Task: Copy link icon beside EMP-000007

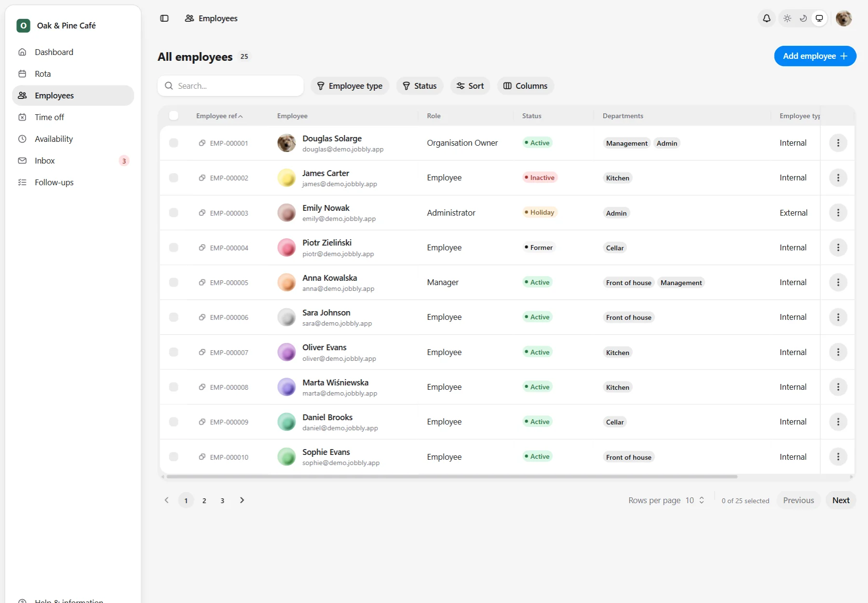Action: pyautogui.click(x=202, y=352)
